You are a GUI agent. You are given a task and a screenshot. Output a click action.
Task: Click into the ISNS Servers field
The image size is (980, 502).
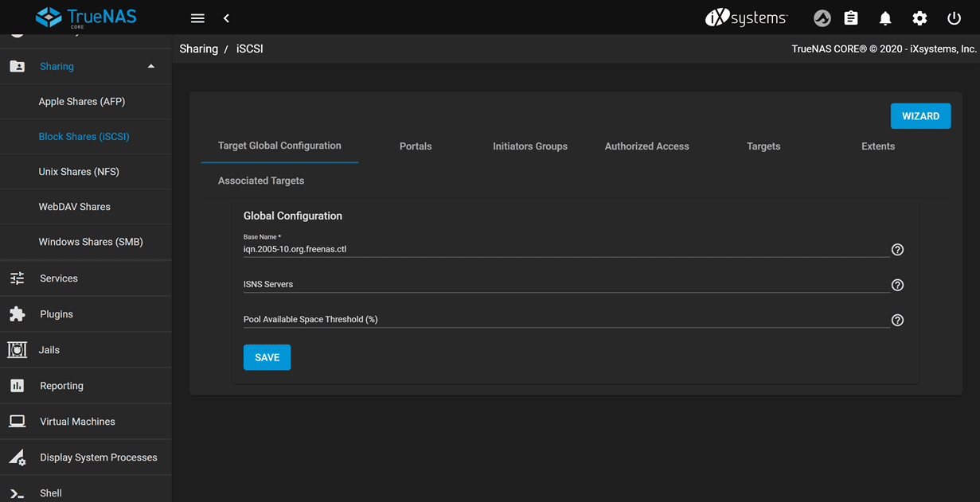coord(565,285)
